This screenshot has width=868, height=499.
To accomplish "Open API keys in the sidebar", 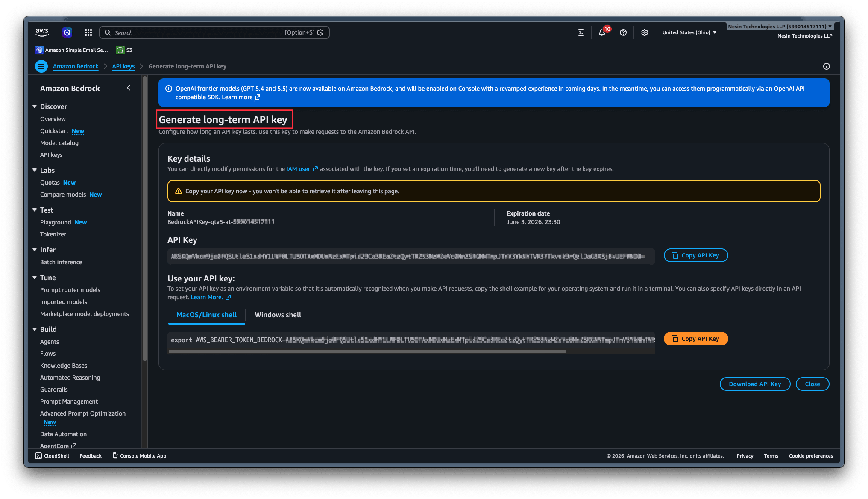I will pos(51,155).
